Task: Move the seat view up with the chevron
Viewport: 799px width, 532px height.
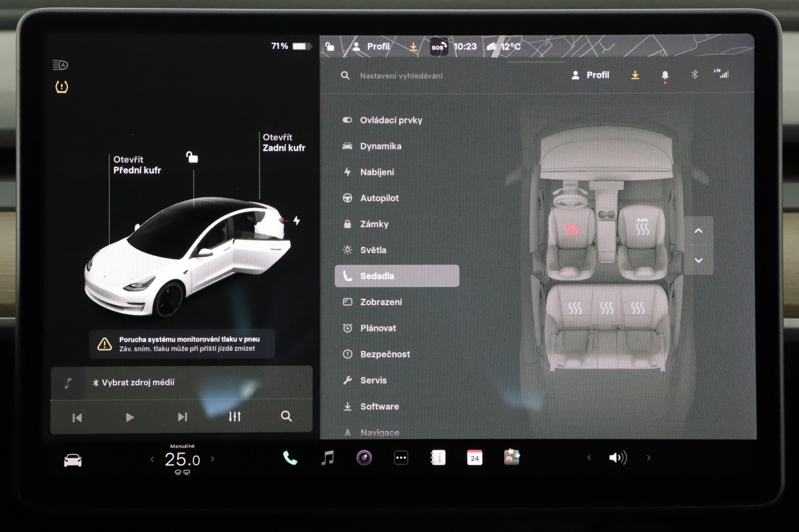Action: pos(699,231)
